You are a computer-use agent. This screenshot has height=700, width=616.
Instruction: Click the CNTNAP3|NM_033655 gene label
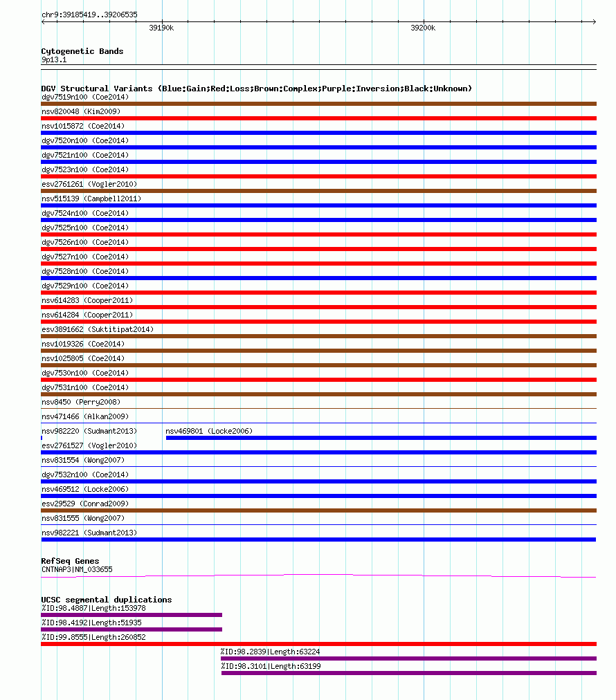(x=77, y=569)
